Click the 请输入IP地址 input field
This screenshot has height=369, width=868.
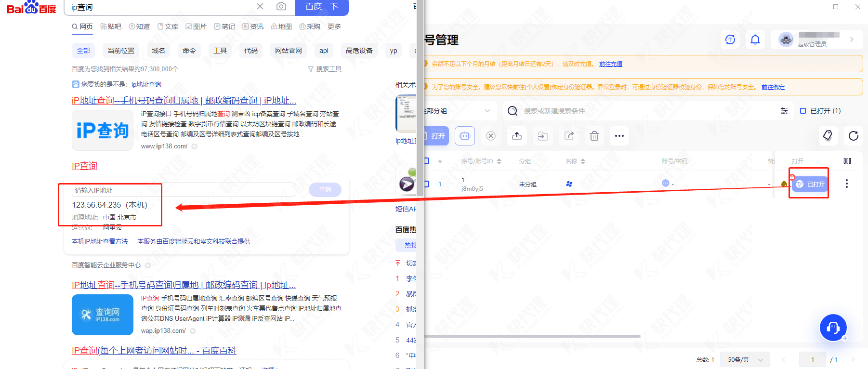click(x=183, y=190)
